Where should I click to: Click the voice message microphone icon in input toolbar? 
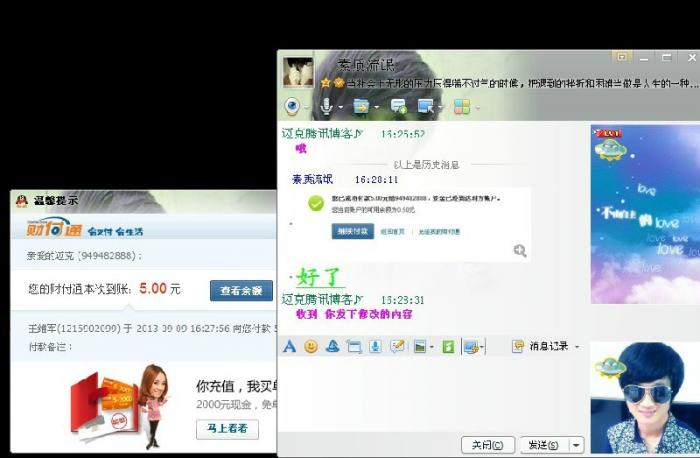tap(375, 346)
